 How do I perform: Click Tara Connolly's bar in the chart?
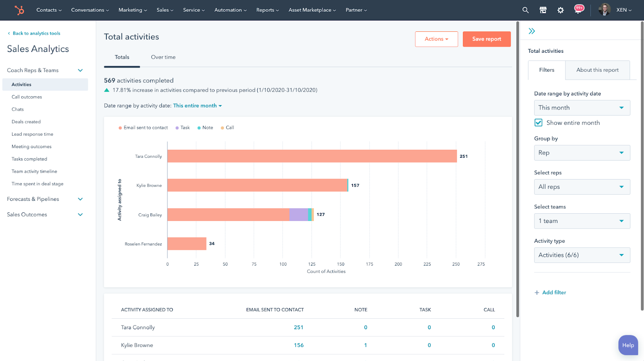pyautogui.click(x=312, y=156)
